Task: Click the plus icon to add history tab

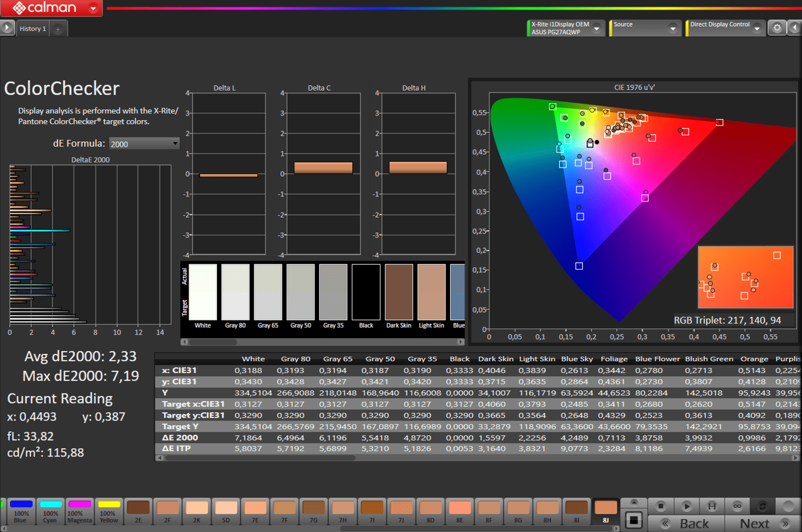Action: click(x=58, y=29)
